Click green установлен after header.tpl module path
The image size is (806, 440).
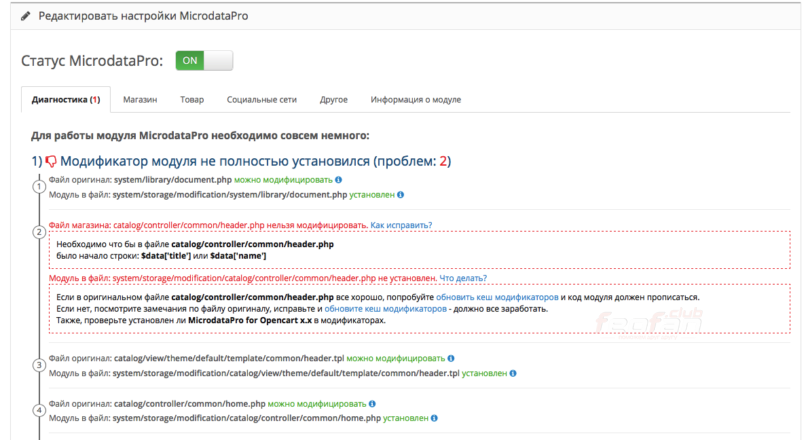(484, 373)
